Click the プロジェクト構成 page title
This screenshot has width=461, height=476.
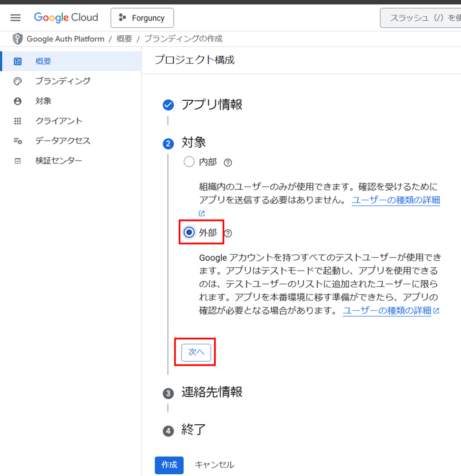tap(195, 60)
